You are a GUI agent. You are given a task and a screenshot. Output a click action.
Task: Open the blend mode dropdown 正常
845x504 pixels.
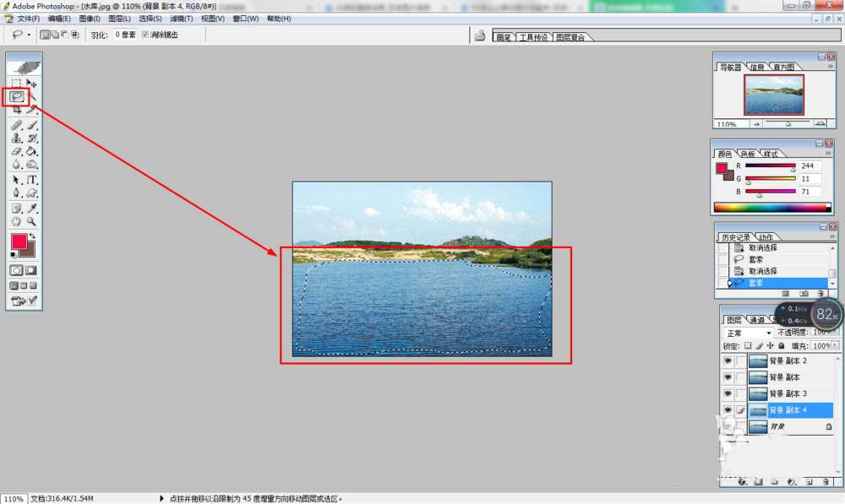click(749, 333)
